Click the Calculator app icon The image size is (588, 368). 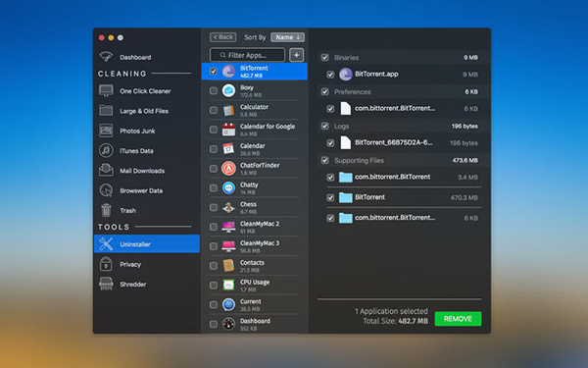[228, 110]
